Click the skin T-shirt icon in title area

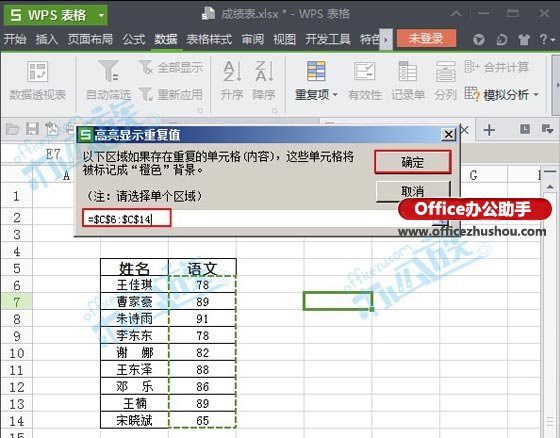[x=524, y=39]
